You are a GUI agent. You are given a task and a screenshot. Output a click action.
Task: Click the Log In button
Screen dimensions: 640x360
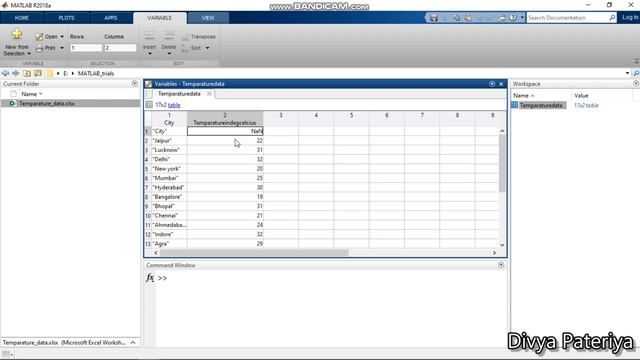630,17
